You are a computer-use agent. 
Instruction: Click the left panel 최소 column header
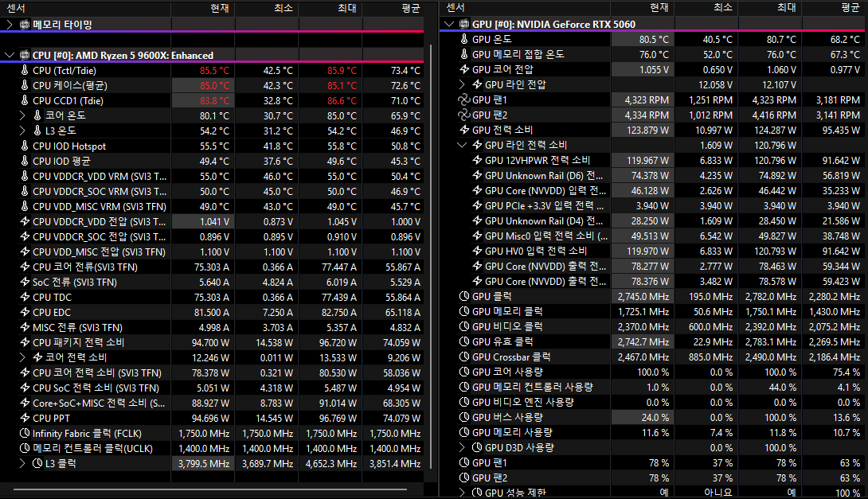tap(267, 8)
